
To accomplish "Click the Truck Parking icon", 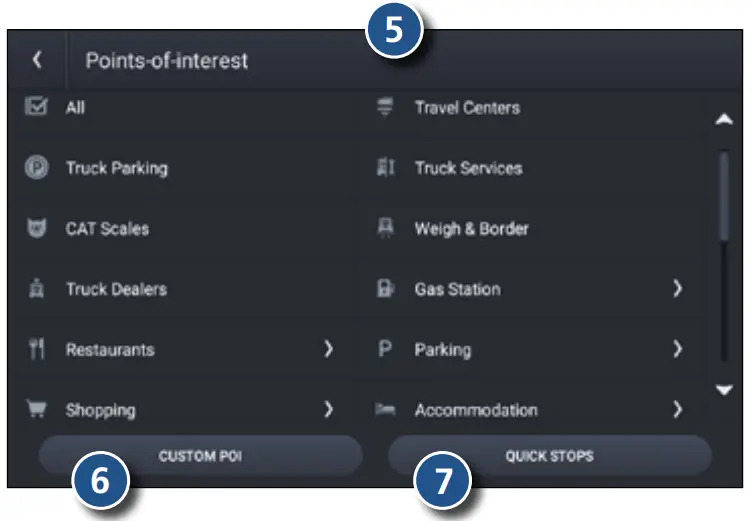I will tap(36, 168).
